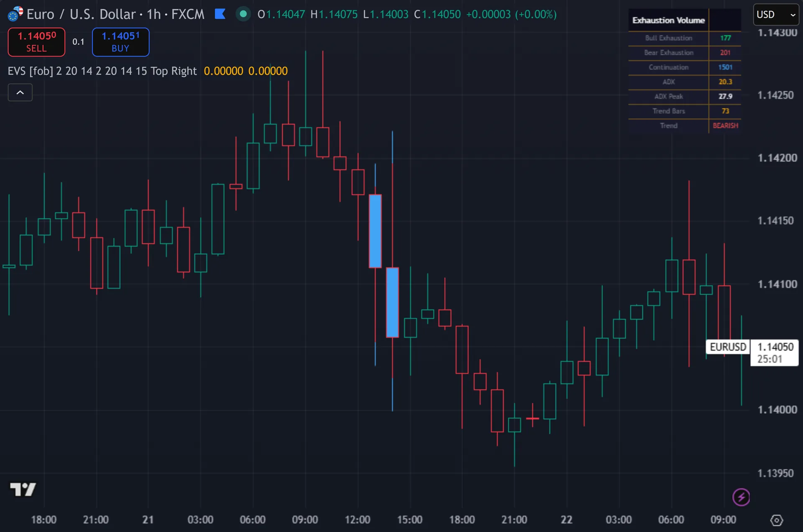Click the +0.00003 (+0.00%) change value
803x532 pixels.
(x=511, y=14)
